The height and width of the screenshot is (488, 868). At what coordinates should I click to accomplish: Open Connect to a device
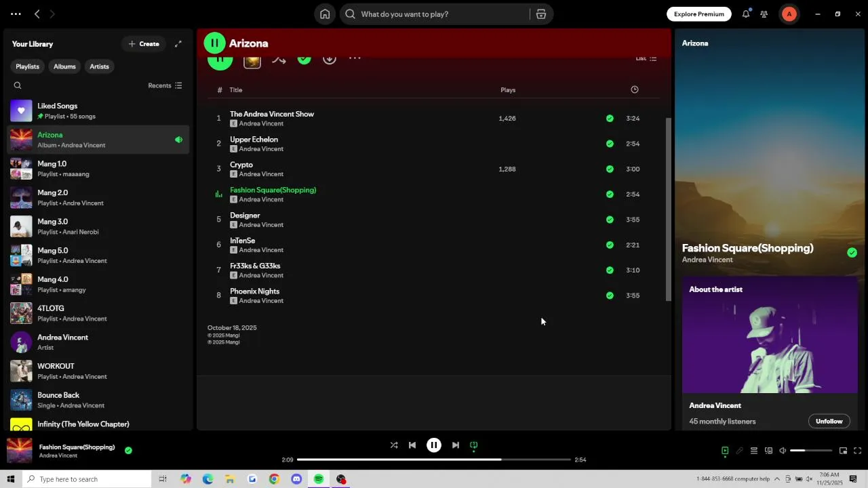point(768,451)
